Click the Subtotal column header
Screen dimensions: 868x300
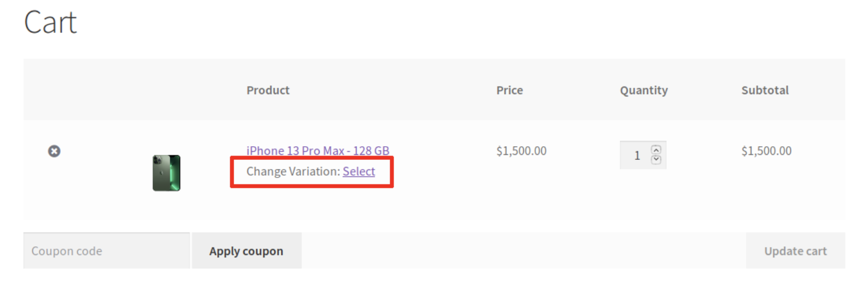coord(765,90)
